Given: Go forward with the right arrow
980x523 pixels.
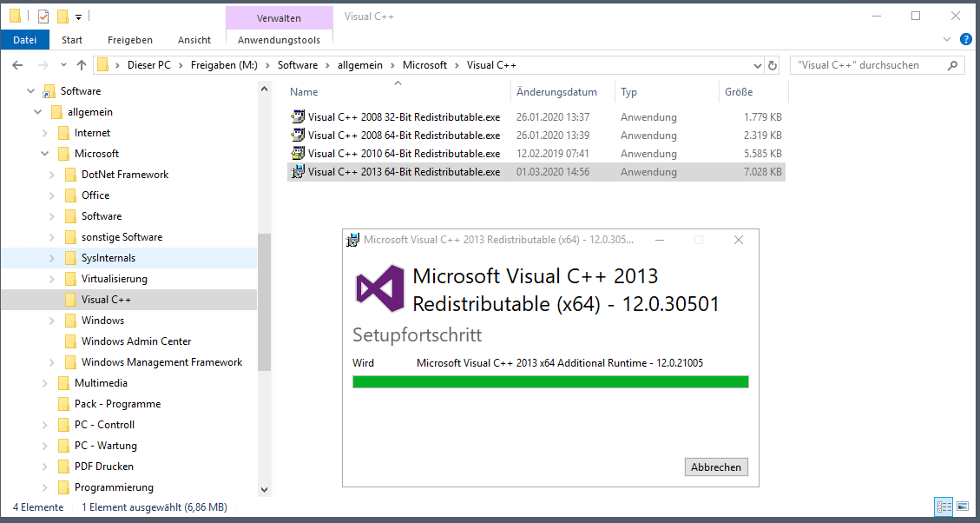Looking at the screenshot, I should pos(43,65).
